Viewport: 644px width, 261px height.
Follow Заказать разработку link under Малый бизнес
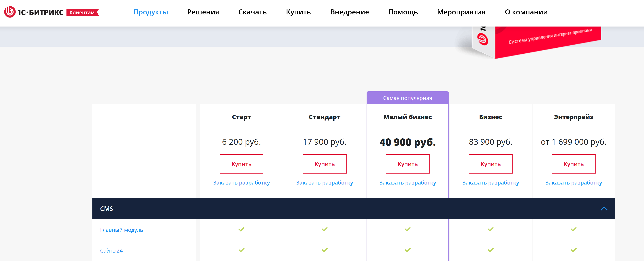point(408,183)
